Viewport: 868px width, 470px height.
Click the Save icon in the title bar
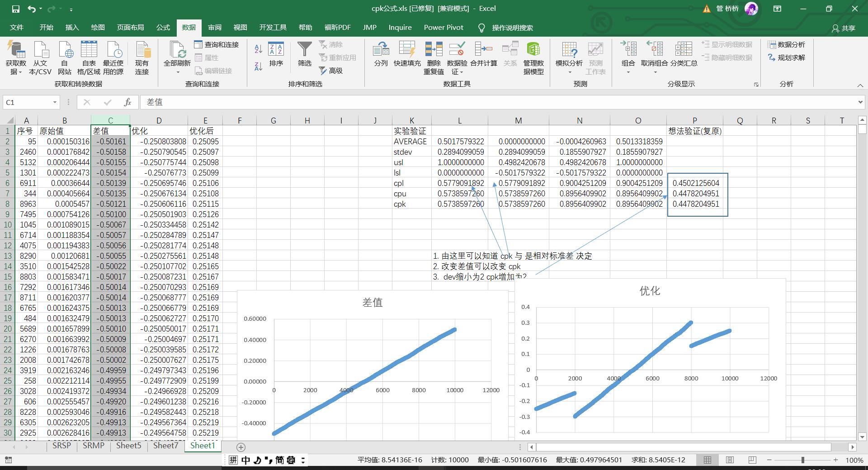[x=16, y=9]
